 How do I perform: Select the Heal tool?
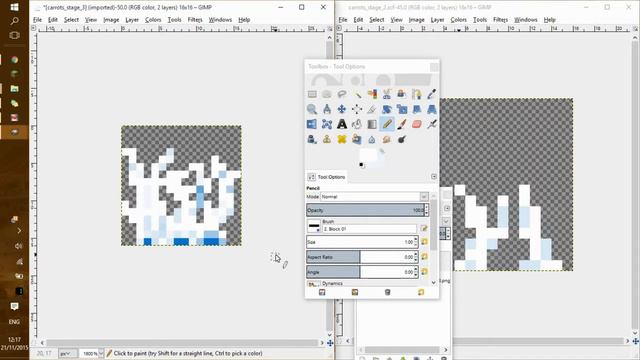tap(342, 140)
